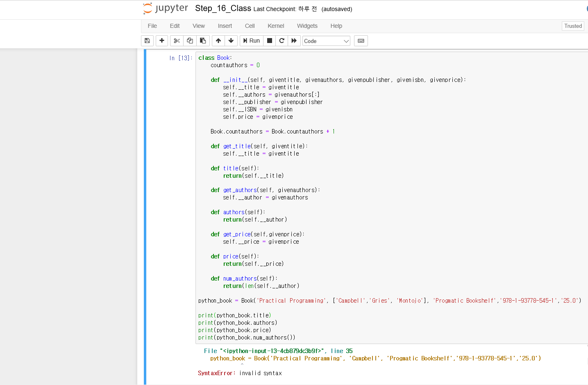Open the Cell menu

(250, 26)
